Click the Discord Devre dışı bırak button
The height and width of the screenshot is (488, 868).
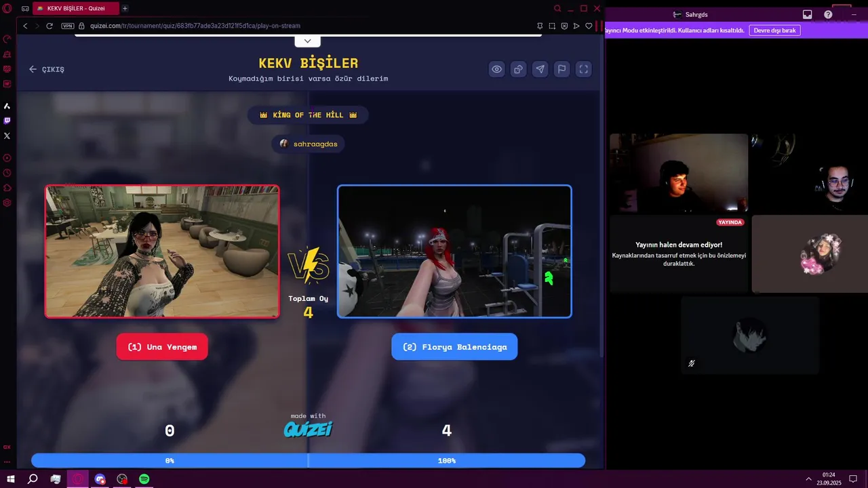(774, 30)
